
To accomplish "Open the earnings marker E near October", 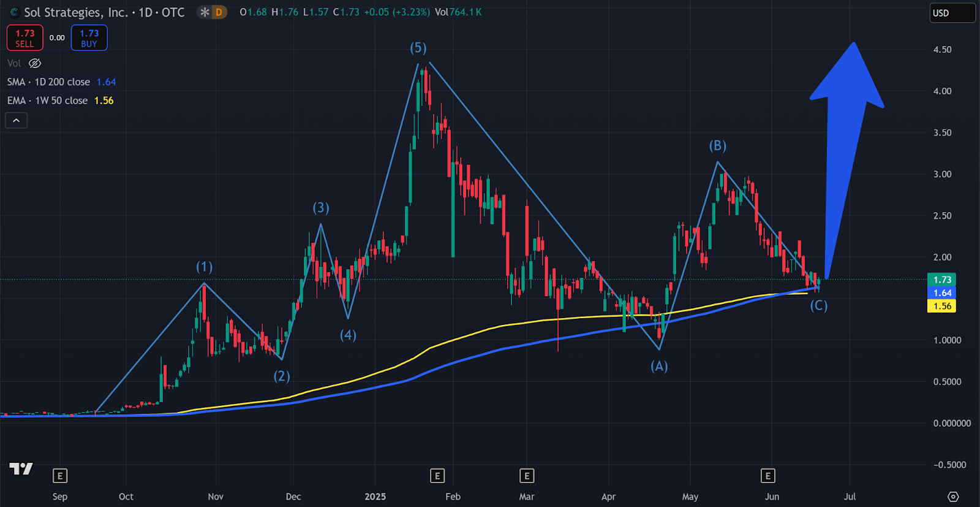I will coord(59,476).
